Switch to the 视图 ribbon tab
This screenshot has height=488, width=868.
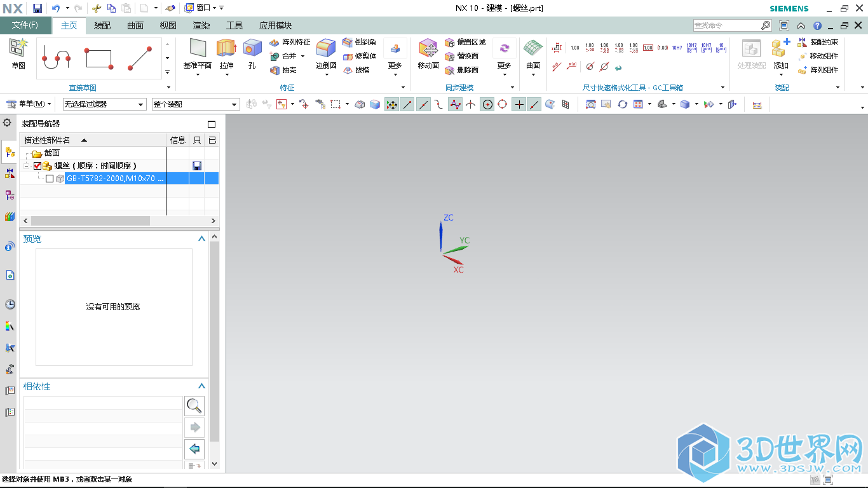(168, 25)
